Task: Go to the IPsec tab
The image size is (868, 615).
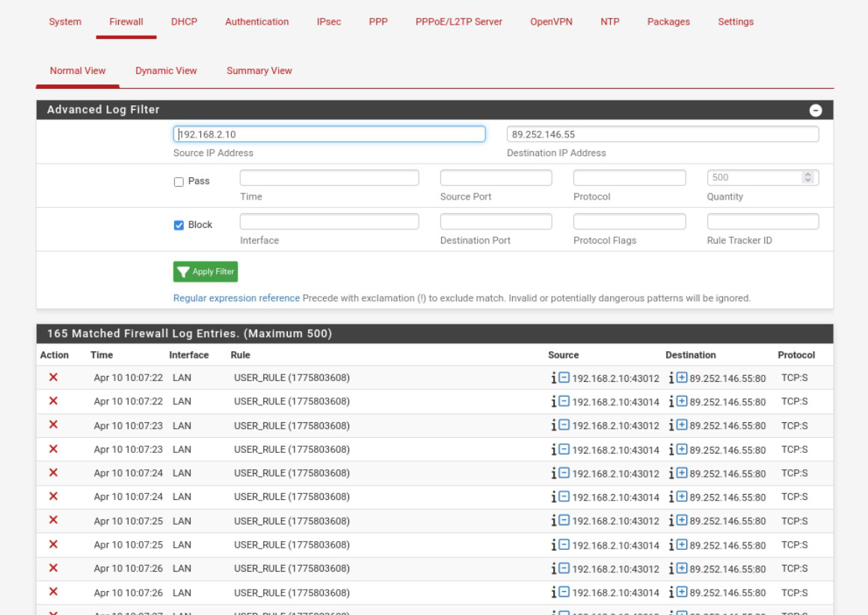Action: (329, 22)
